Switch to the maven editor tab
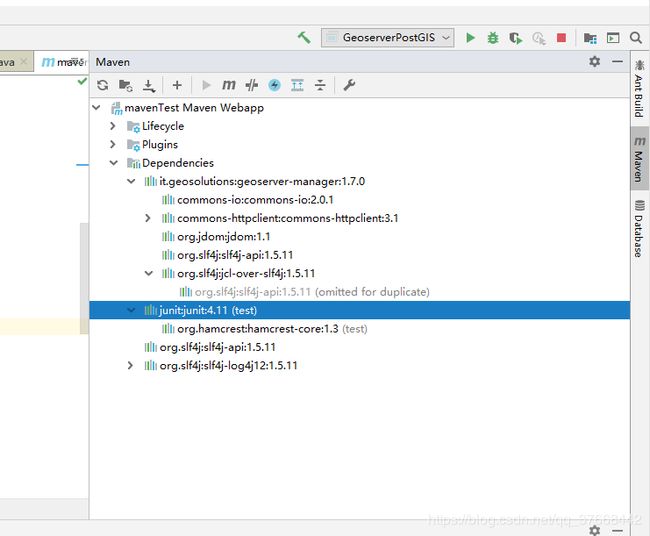This screenshot has width=650, height=536. (x=63, y=62)
